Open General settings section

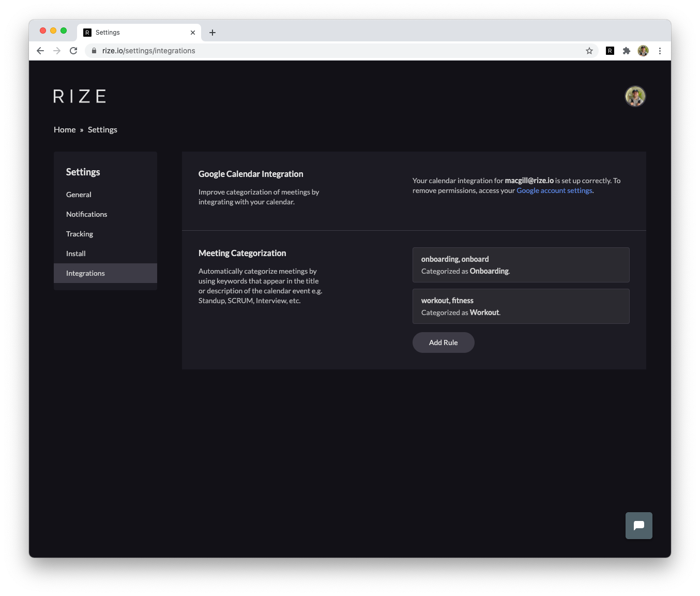[79, 195]
